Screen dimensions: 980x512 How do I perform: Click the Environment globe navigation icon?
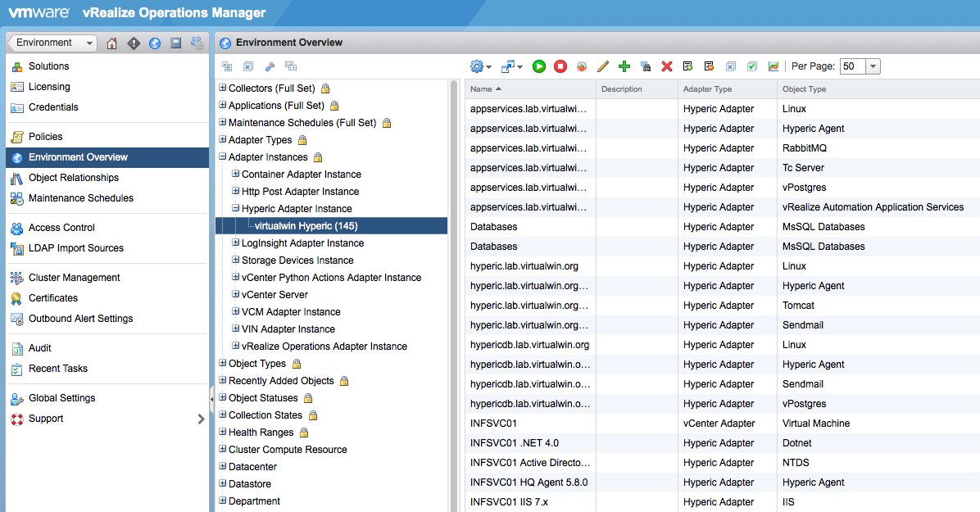pyautogui.click(x=155, y=43)
